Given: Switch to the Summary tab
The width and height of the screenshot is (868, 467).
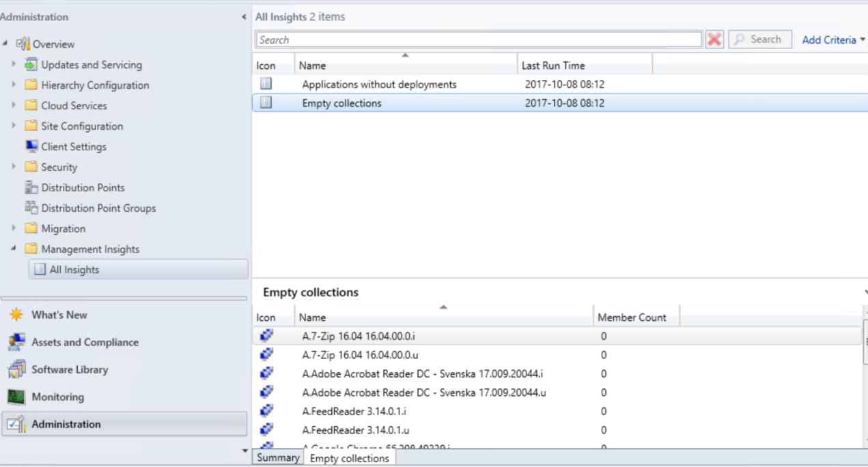Looking at the screenshot, I should coord(277,457).
